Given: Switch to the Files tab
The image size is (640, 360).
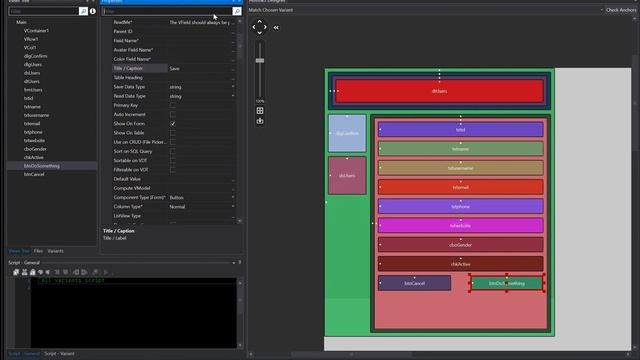Looking at the screenshot, I should 38,251.
